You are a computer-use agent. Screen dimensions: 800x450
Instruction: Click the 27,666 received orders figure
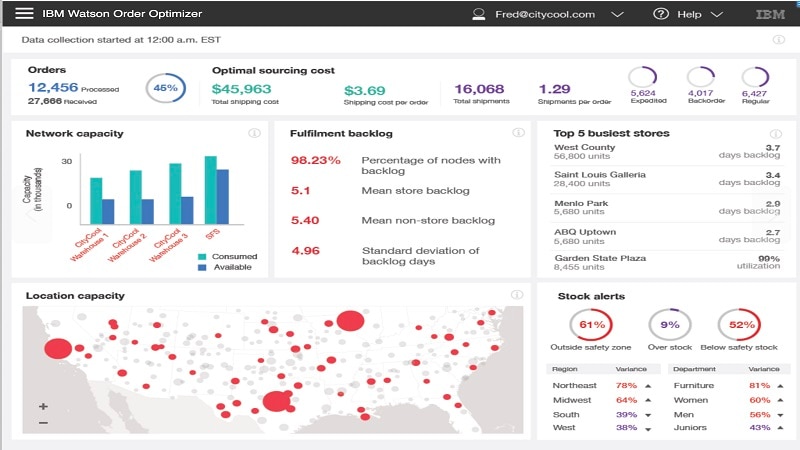coord(45,101)
